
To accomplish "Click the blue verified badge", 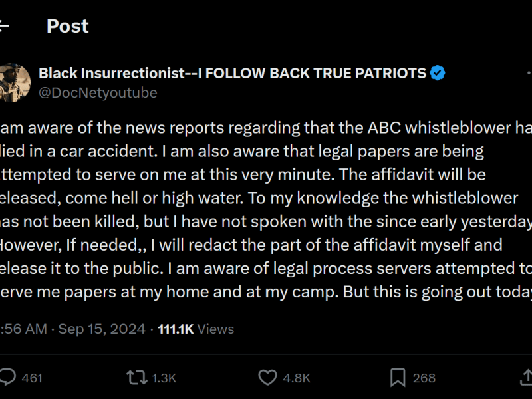I will [437, 73].
